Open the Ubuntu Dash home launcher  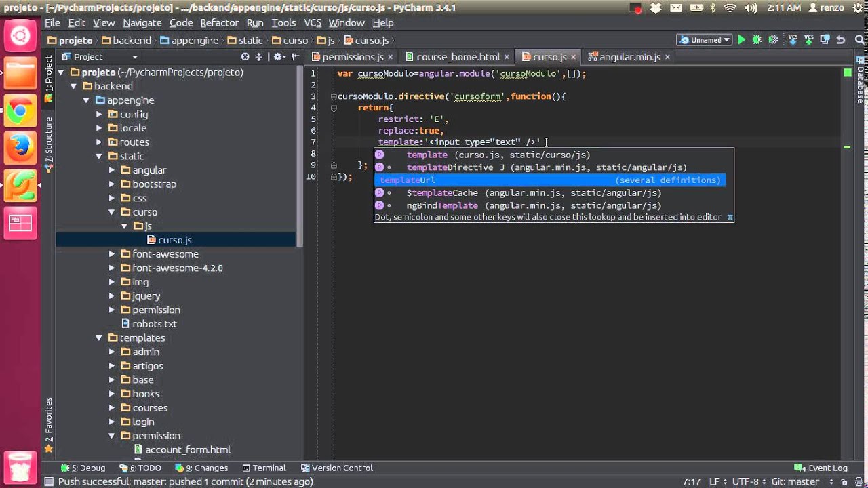[x=20, y=36]
